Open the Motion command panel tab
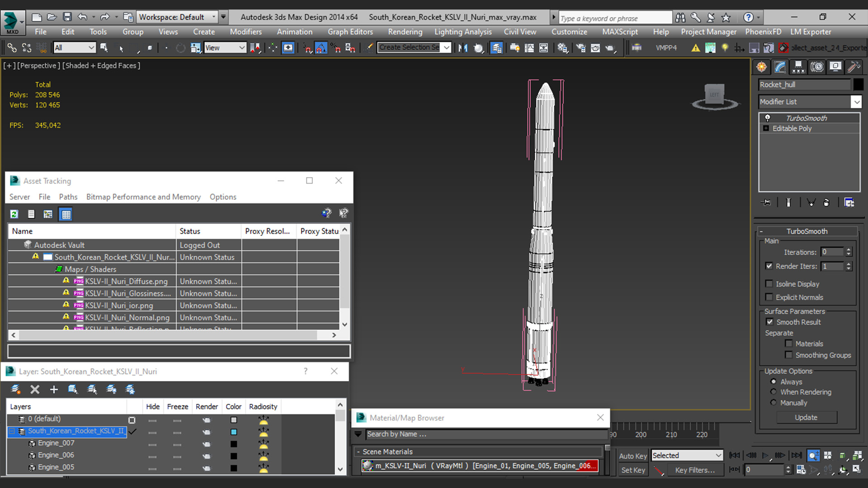 817,67
